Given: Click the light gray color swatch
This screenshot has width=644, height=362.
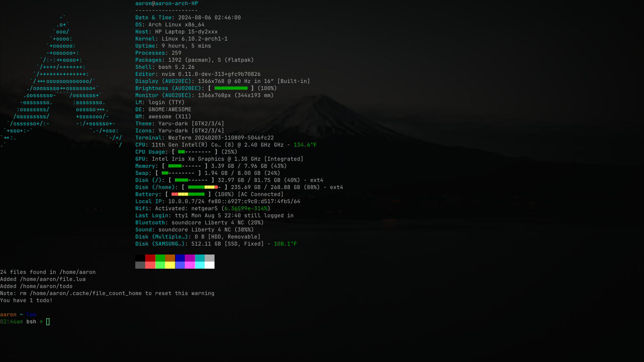Looking at the screenshot, I should [209, 258].
